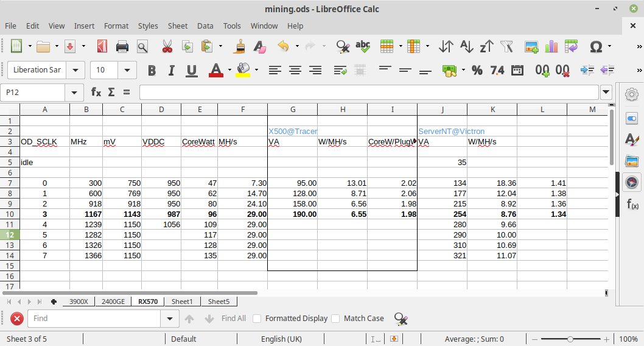Image resolution: width=644 pixels, height=346 pixels.
Task: Click the zoom slider in status bar
Action: tap(570, 339)
